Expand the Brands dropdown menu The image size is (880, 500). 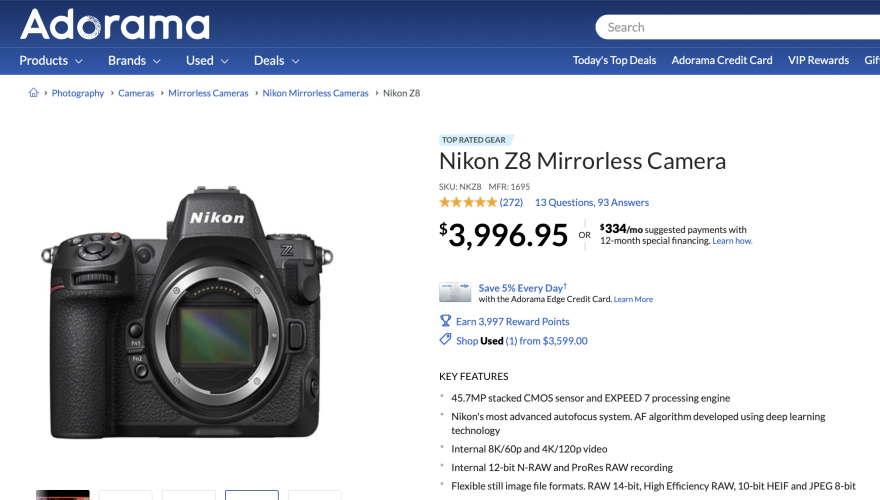pos(134,61)
